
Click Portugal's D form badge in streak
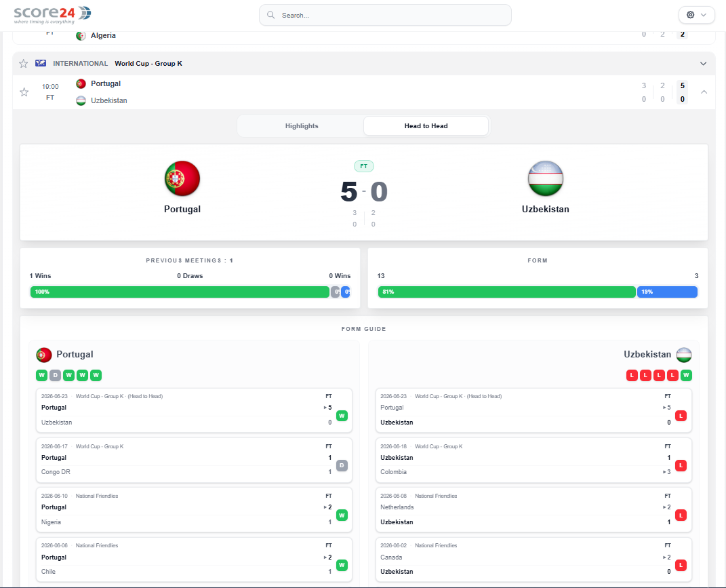(x=55, y=375)
